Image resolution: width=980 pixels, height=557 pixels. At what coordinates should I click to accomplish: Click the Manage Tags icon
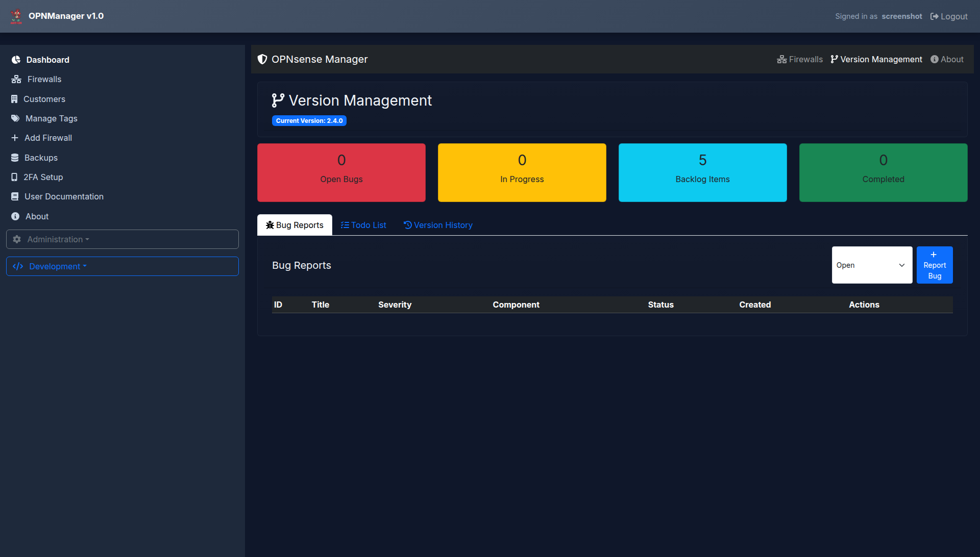[x=15, y=118]
